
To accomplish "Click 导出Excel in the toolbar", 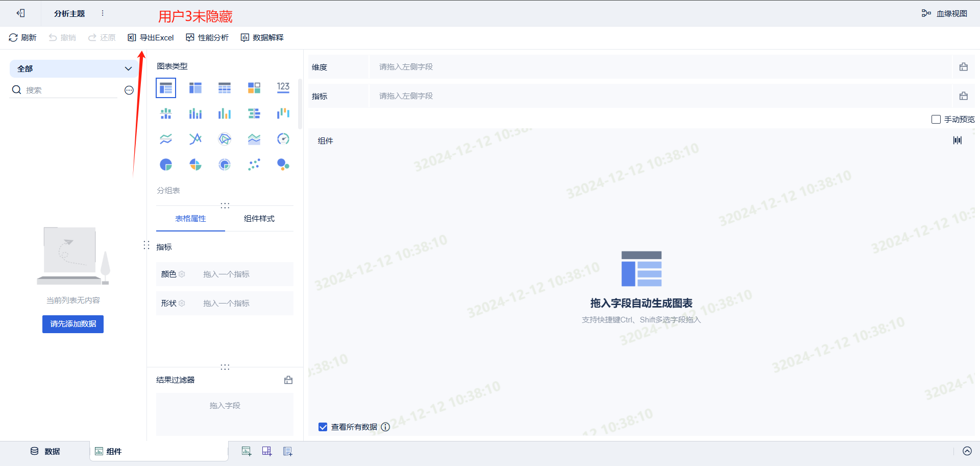I will tap(151, 38).
